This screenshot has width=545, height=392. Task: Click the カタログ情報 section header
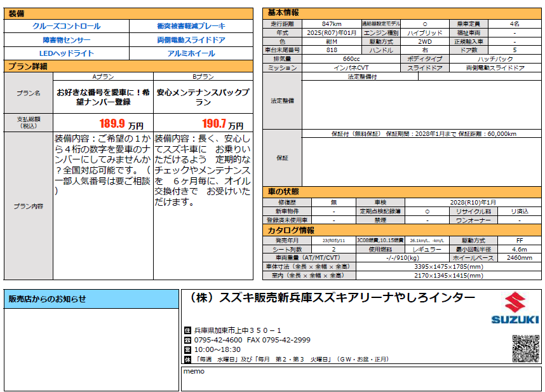pyautogui.click(x=291, y=231)
